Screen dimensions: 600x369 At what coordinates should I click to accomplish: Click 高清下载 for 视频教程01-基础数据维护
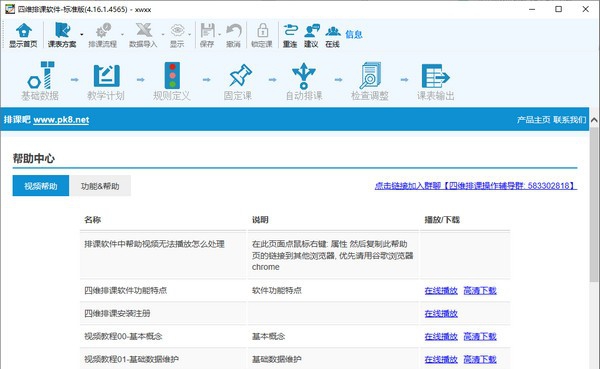coord(480,359)
